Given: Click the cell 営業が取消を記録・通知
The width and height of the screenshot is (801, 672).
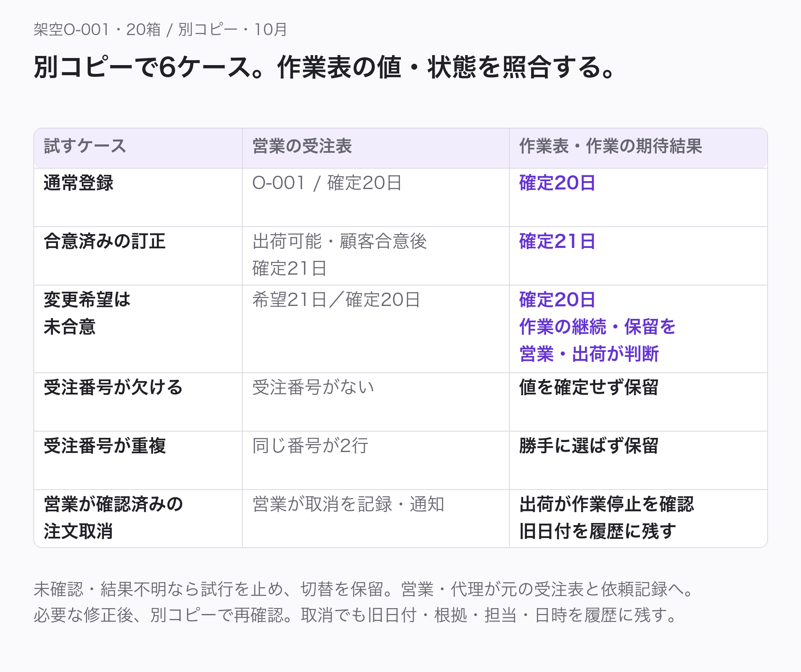Looking at the screenshot, I should point(348,504).
